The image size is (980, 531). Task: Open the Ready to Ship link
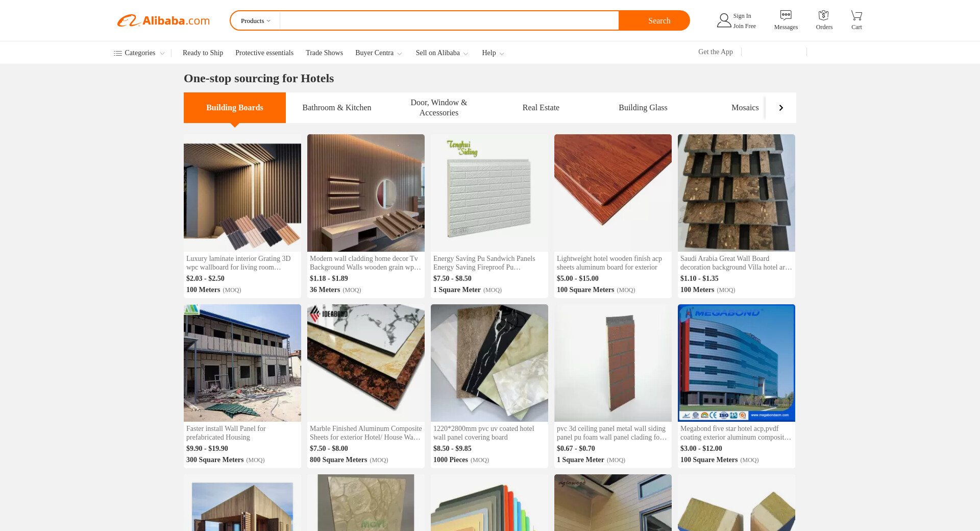(x=203, y=53)
